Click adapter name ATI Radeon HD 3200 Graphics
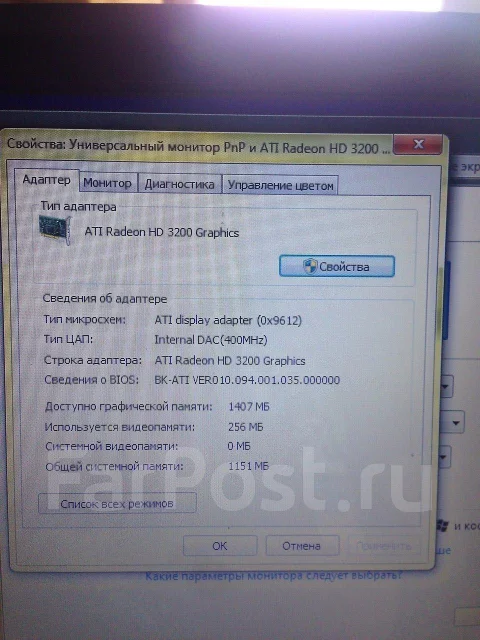Image resolution: width=480 pixels, height=640 pixels. pos(162,232)
